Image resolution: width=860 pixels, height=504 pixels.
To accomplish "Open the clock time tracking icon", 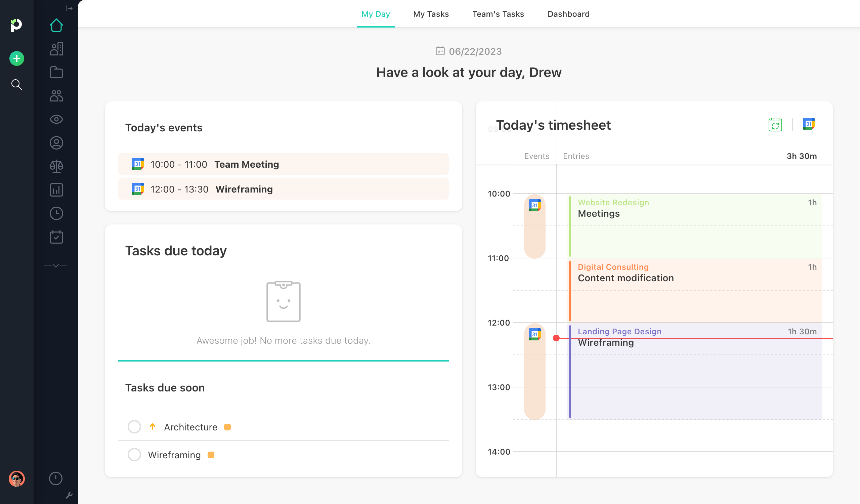I will click(56, 214).
